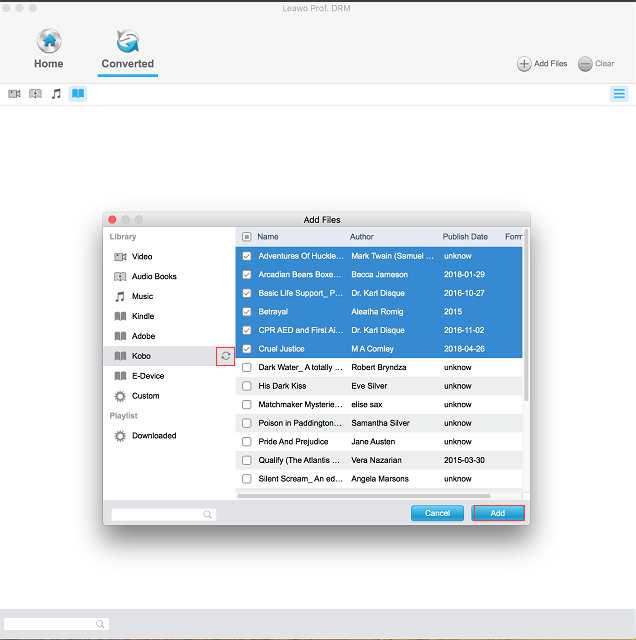The height and width of the screenshot is (640, 636).
Task: Sort by Author column header
Action: pyautogui.click(x=362, y=237)
